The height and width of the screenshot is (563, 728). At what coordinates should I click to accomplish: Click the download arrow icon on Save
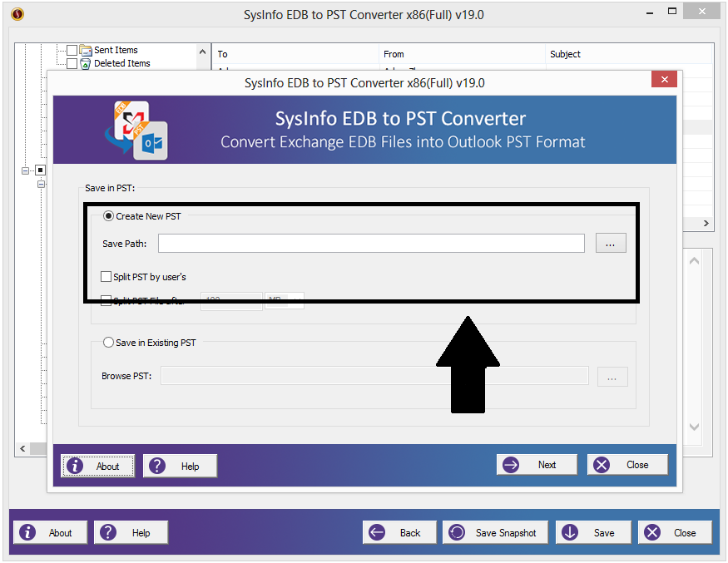tap(570, 532)
